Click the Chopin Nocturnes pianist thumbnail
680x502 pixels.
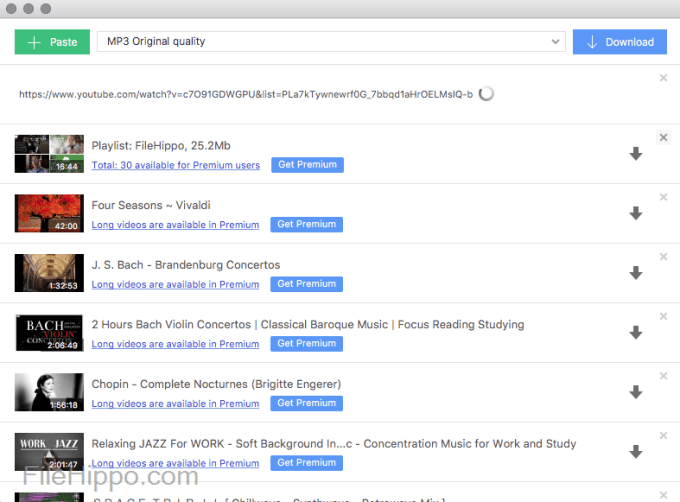[x=49, y=392]
